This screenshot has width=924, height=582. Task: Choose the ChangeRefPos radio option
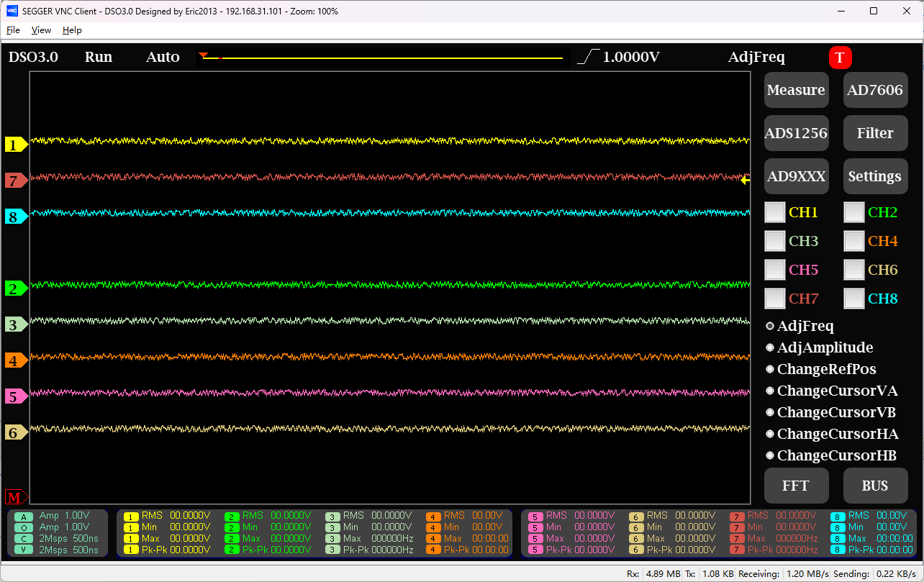770,369
